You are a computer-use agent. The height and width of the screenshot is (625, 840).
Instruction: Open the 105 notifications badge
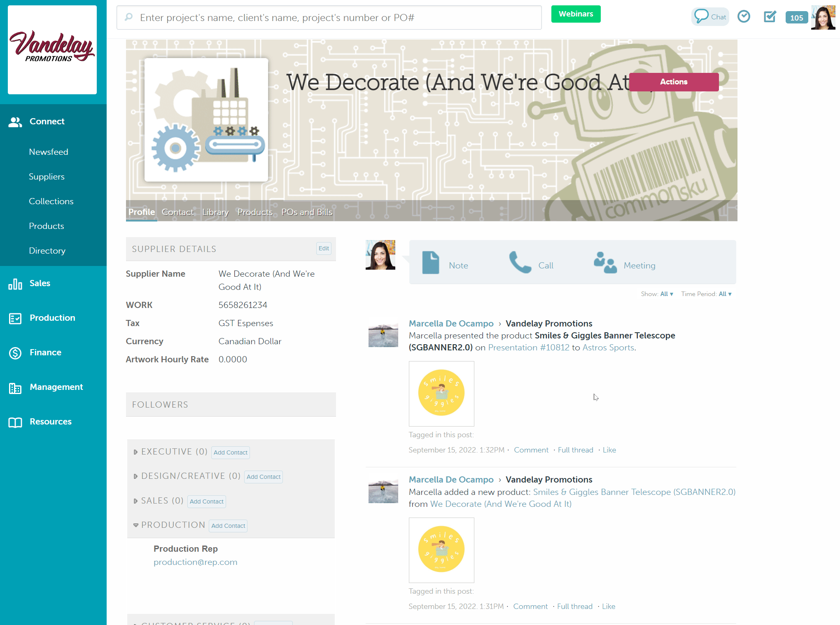796,18
